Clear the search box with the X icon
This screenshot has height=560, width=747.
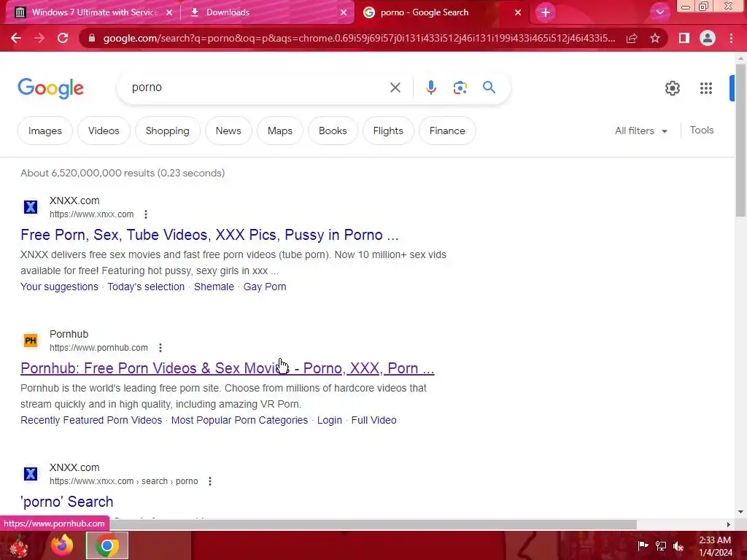click(395, 87)
